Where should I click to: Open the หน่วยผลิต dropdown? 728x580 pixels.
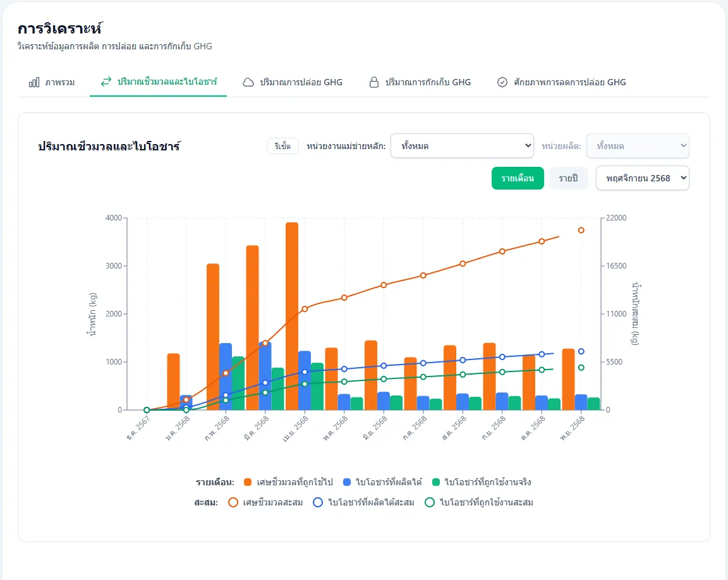click(638, 146)
